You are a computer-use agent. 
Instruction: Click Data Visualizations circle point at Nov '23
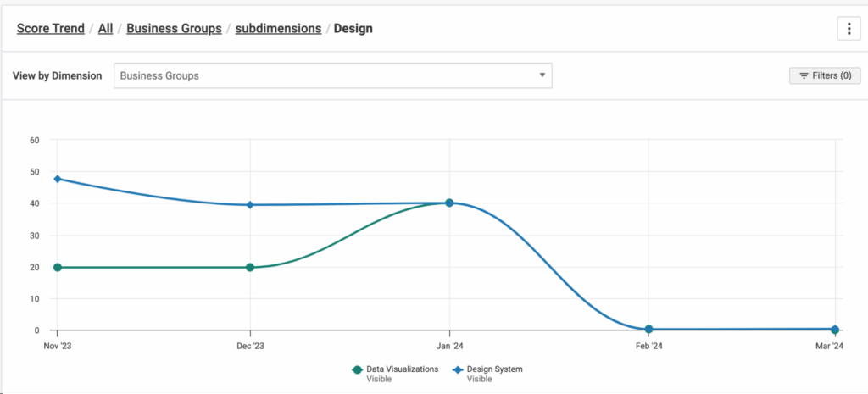pyautogui.click(x=58, y=267)
